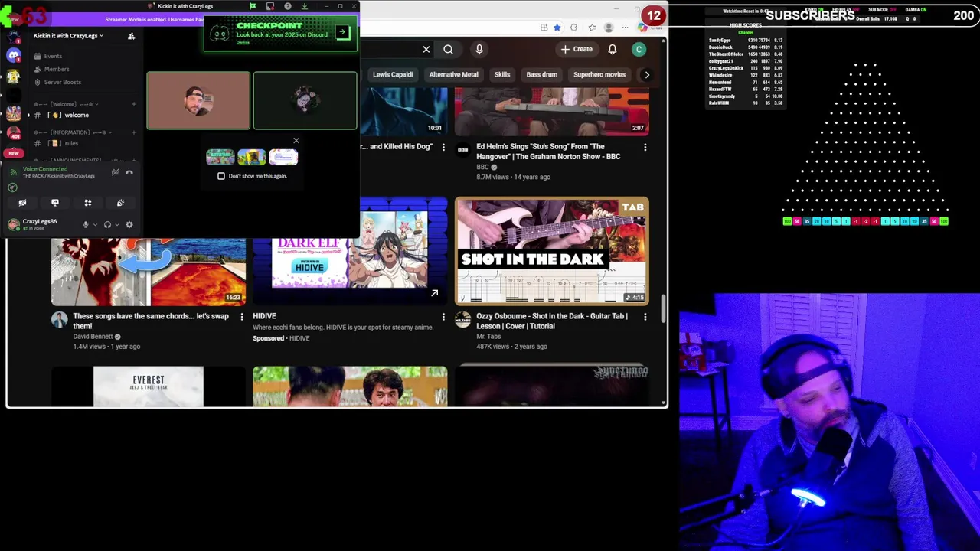Open Events in Discord sidebar
Screen dimensions: 980x551
click(x=53, y=56)
